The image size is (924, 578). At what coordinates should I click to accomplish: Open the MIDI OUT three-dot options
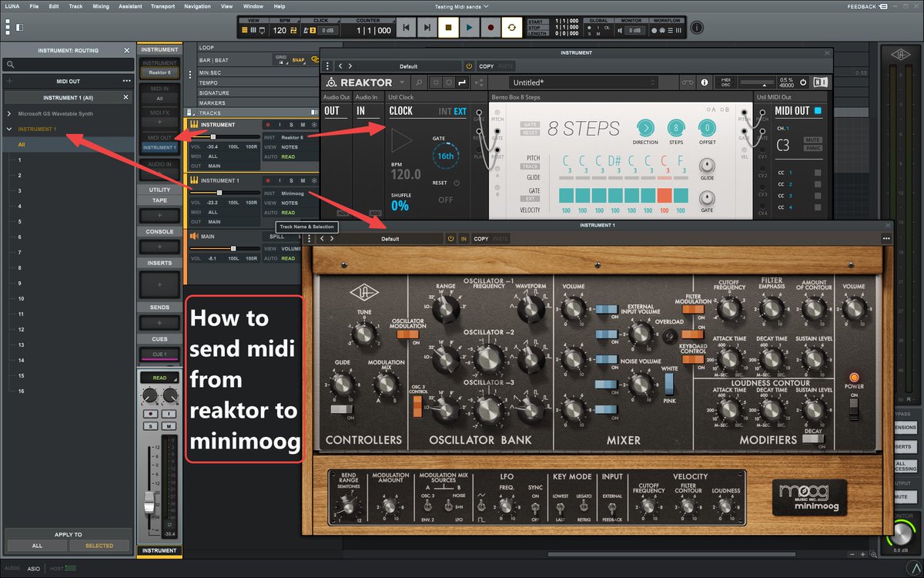[x=126, y=81]
